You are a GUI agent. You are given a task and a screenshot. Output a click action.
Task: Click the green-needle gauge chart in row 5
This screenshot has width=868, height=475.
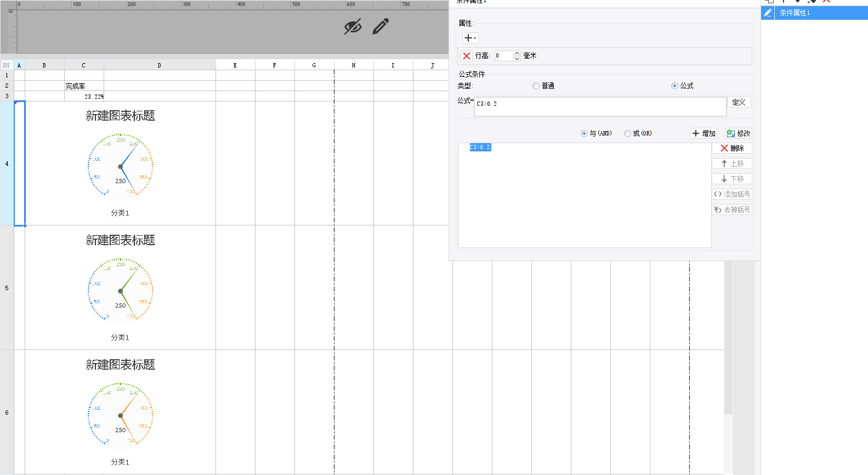(x=121, y=291)
